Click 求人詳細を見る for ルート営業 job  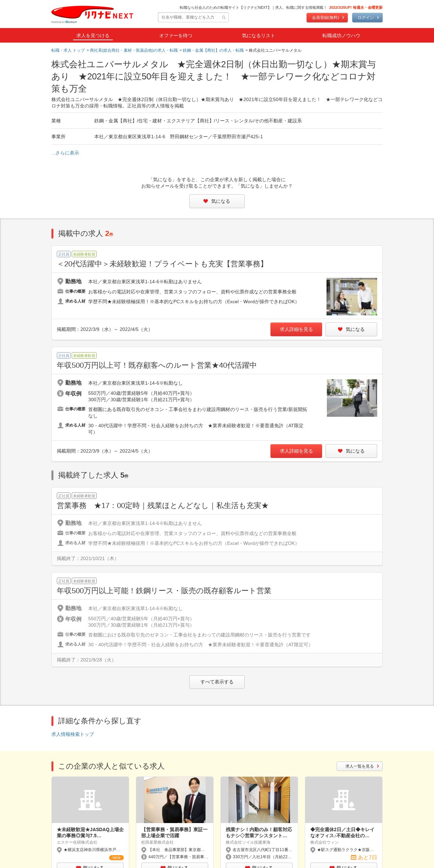296,451
